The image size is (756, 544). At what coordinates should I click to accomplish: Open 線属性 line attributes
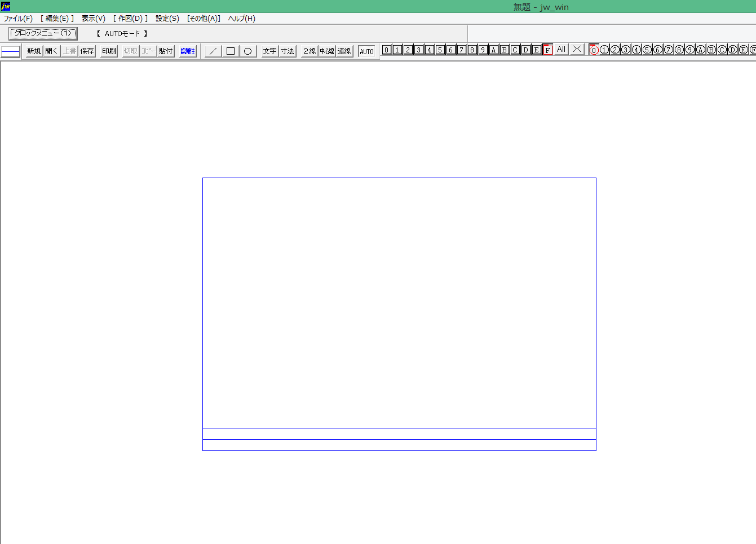188,51
